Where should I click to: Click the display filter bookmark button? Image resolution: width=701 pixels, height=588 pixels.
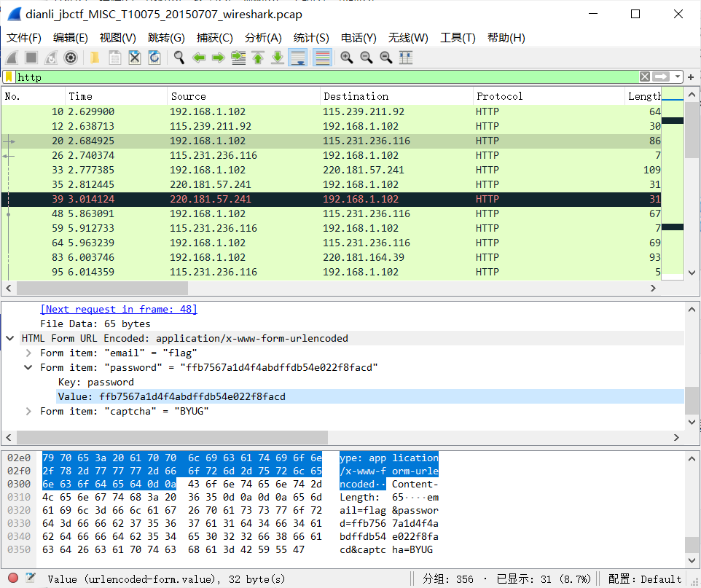point(9,77)
